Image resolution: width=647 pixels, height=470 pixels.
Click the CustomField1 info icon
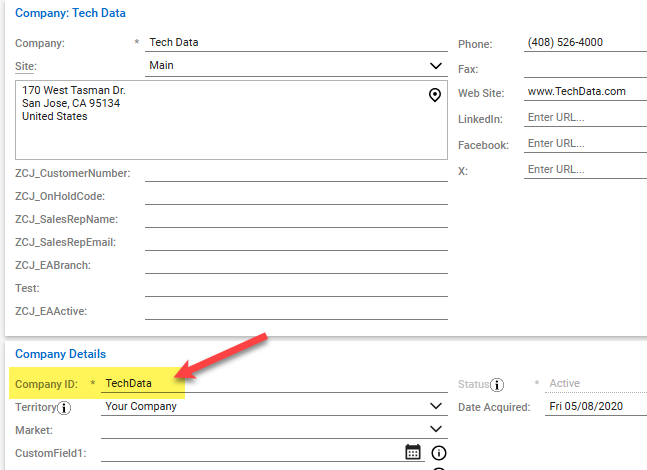pyautogui.click(x=439, y=453)
